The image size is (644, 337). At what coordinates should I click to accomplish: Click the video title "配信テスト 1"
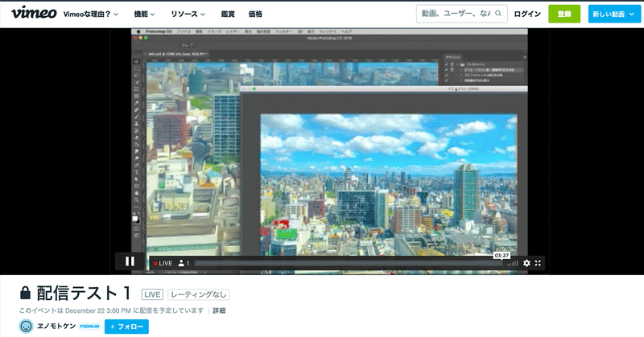tap(84, 293)
